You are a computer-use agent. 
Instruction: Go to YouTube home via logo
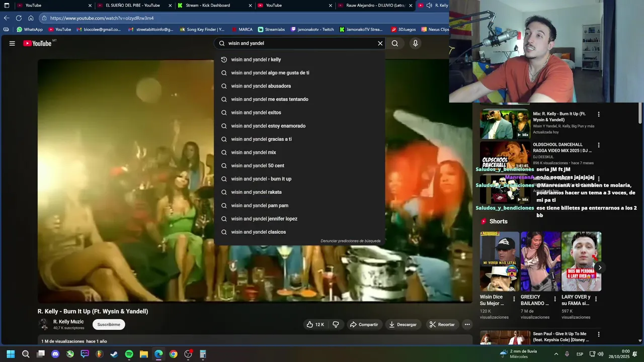pyautogui.click(x=37, y=43)
